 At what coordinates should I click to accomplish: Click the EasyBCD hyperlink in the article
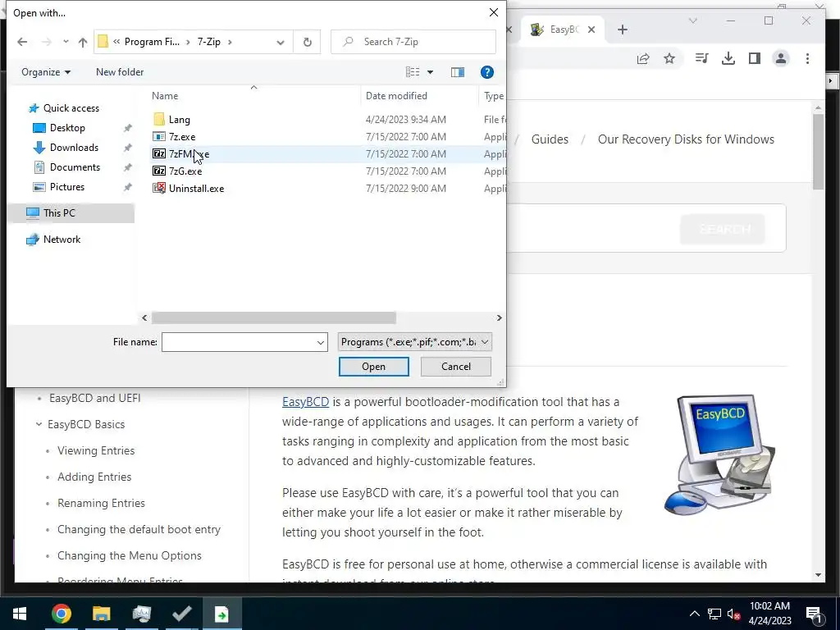tap(305, 402)
